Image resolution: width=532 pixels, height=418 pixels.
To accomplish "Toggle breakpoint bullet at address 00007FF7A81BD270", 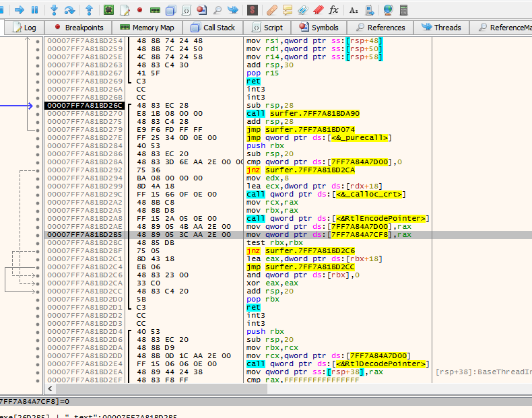I will pyautogui.click(x=37, y=114).
